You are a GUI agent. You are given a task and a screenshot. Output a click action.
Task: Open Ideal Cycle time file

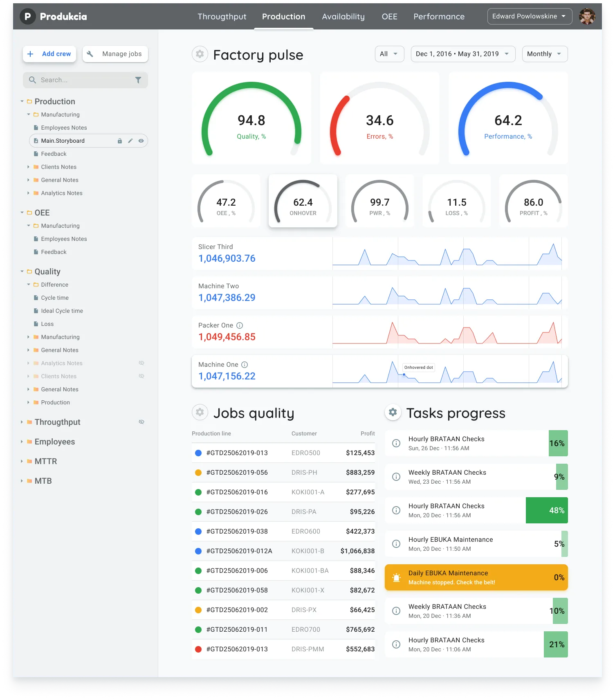coord(62,311)
